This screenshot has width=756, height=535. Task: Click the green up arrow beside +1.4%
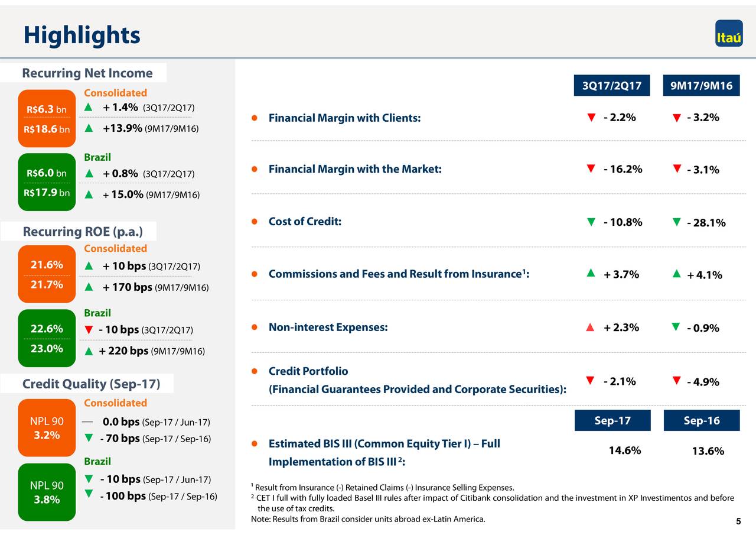pyautogui.click(x=88, y=107)
